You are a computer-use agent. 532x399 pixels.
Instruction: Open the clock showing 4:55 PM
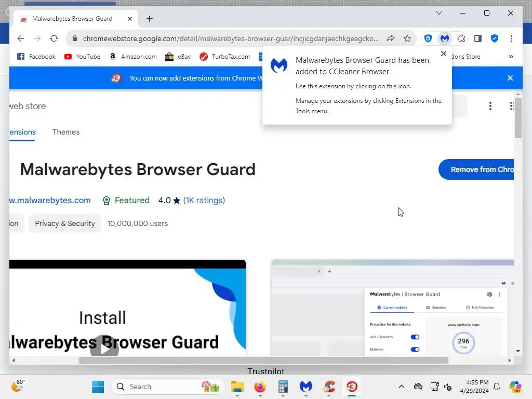(x=474, y=387)
